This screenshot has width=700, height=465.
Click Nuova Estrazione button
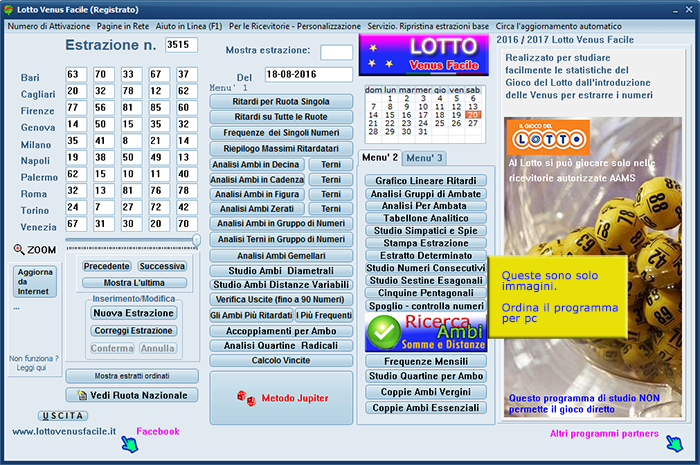pos(133,313)
